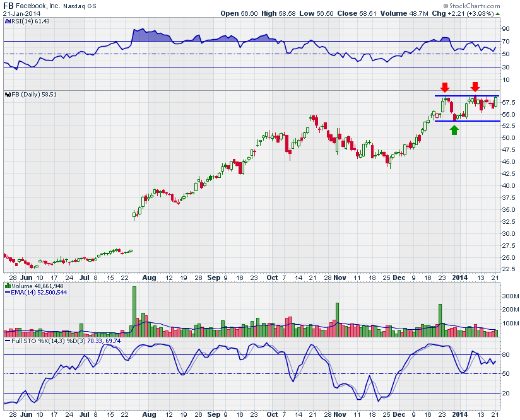Click the Open 56.60 value
This screenshot has width=520, height=420.
point(239,14)
